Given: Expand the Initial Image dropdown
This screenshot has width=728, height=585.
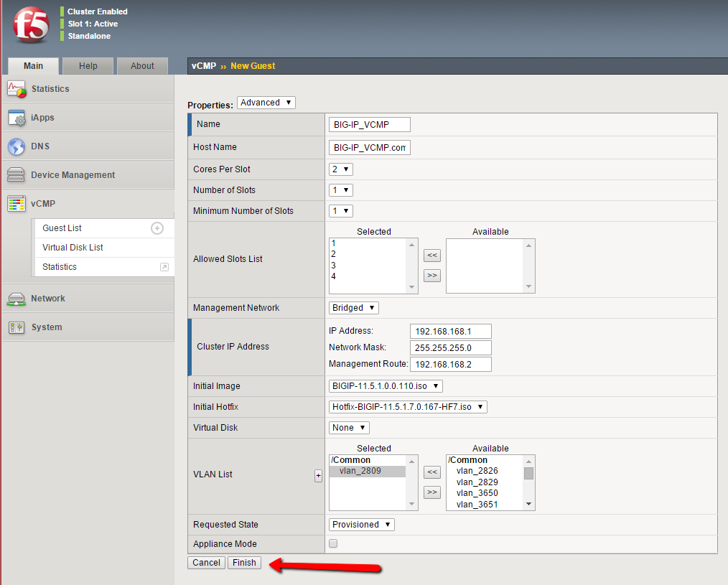Looking at the screenshot, I should click(x=385, y=386).
